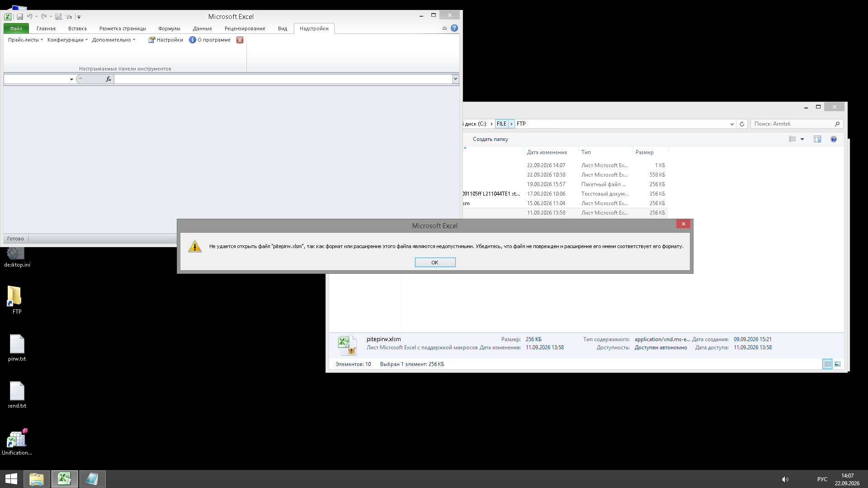Open the Name Box dropdown arrow
This screenshot has height=488, width=868.
(x=71, y=80)
